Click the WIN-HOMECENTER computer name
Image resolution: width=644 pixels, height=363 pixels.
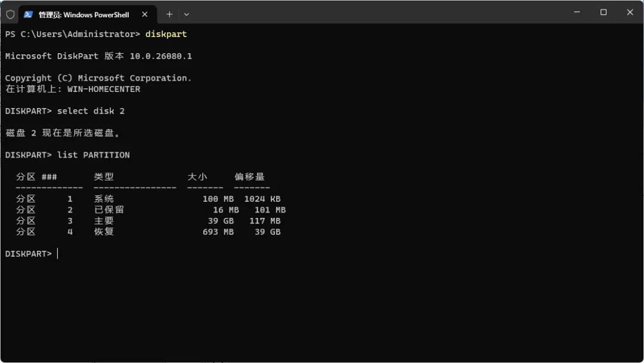(x=104, y=89)
